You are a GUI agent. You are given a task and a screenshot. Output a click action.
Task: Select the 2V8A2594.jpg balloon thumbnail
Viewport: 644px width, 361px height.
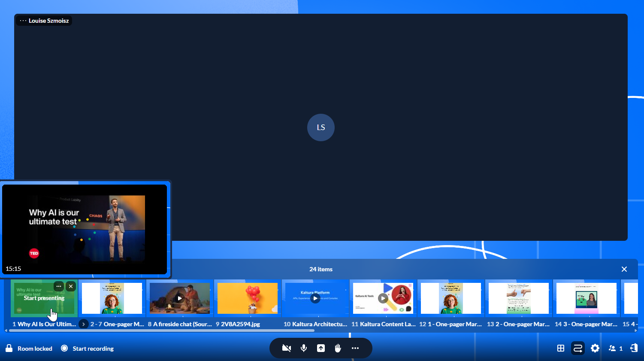coord(248,298)
